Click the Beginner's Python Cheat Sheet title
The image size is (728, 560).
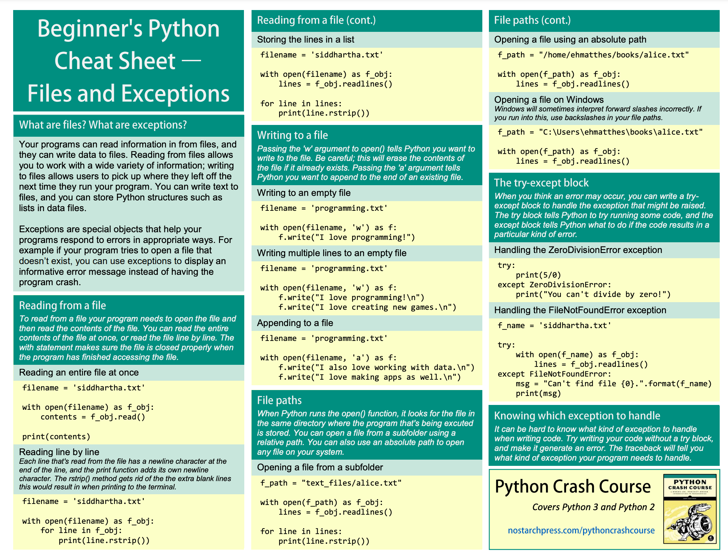(x=128, y=61)
